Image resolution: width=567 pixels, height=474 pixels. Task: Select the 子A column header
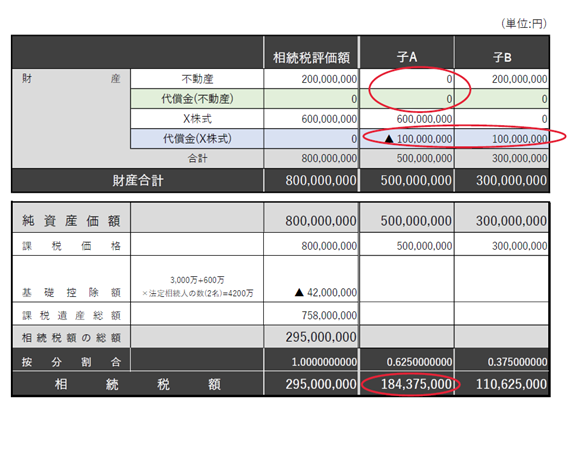pos(407,57)
